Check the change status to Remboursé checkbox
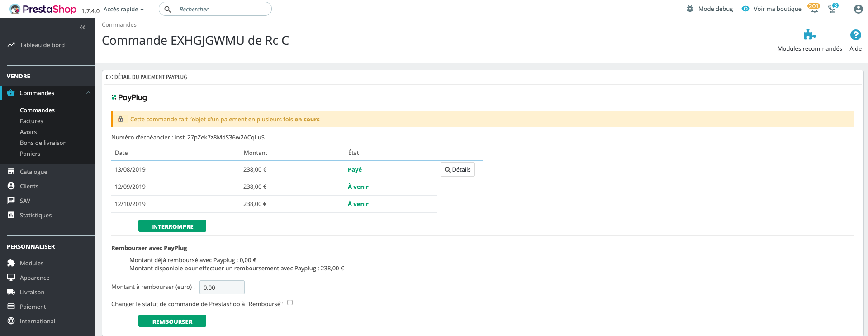 [290, 303]
